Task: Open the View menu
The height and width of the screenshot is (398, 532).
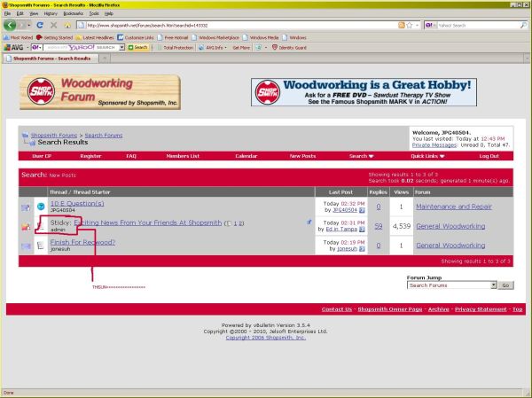Action: (x=34, y=13)
